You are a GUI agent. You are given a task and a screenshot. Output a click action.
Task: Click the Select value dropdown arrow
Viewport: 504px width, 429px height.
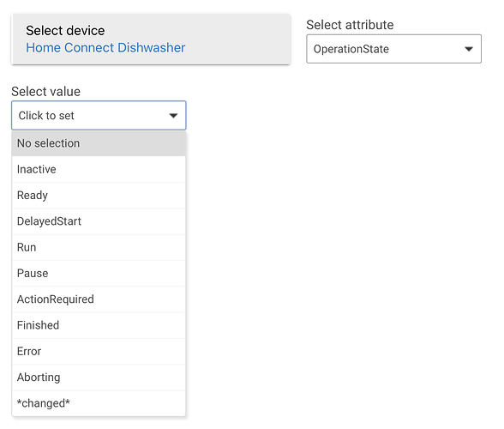[x=173, y=116]
